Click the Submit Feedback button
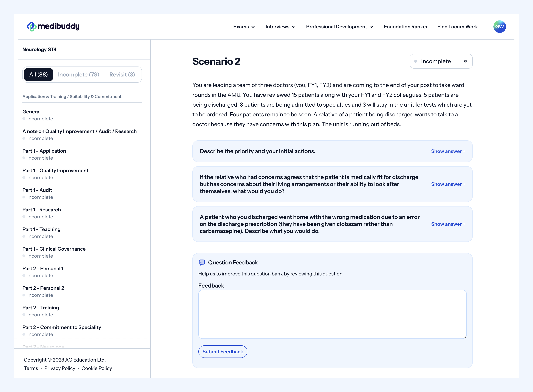The image size is (533, 392). tap(223, 351)
